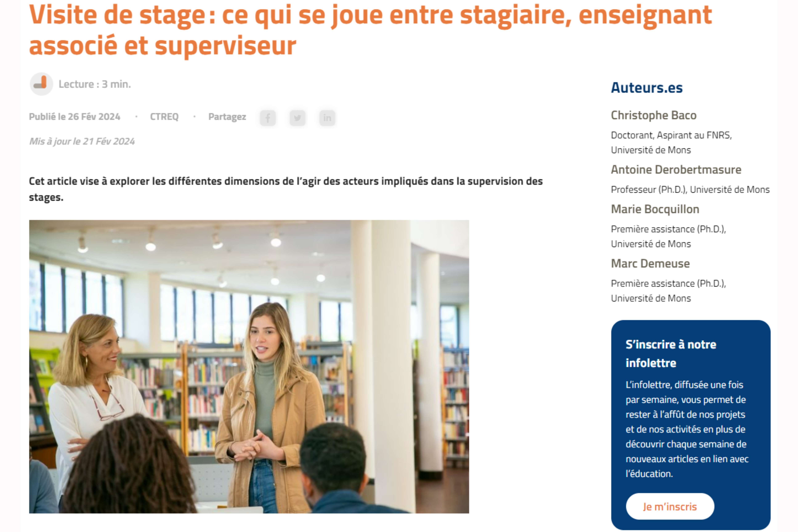Open author Antoine Derobertmasure's profile
The image size is (798, 532).
click(x=676, y=170)
